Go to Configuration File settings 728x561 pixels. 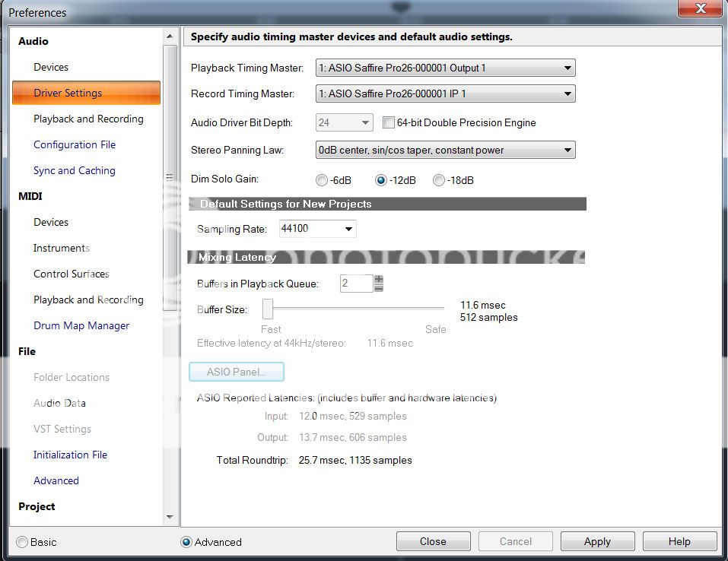(x=75, y=144)
